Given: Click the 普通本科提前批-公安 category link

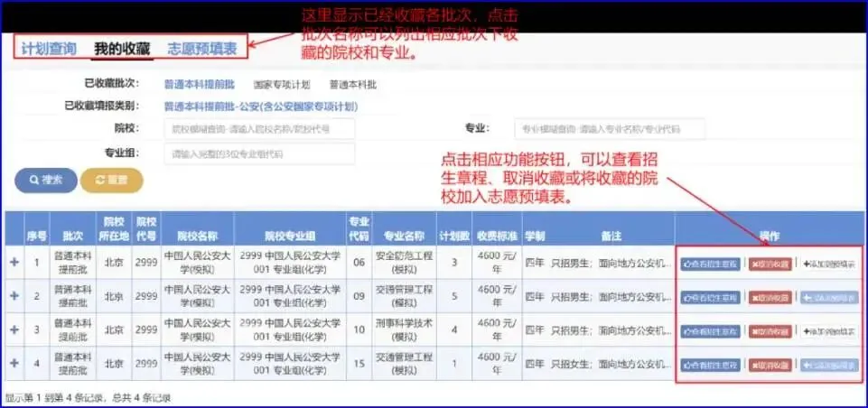Looking at the screenshot, I should [x=261, y=107].
